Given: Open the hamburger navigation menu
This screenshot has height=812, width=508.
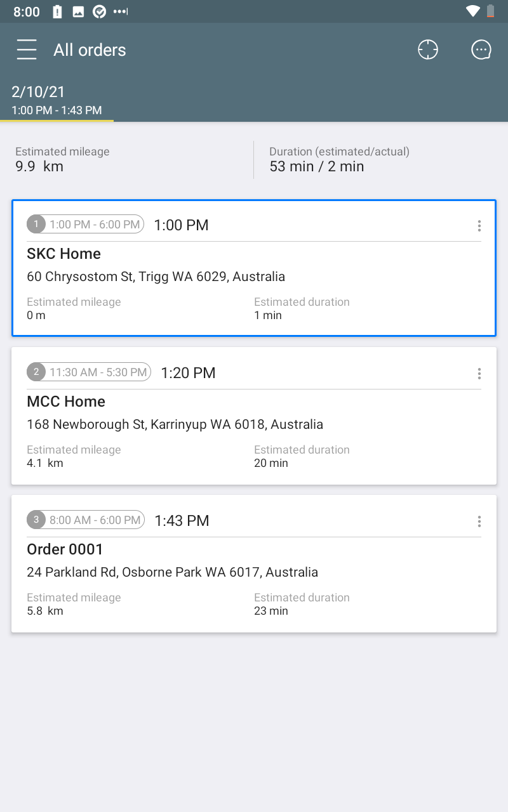Looking at the screenshot, I should pos(27,49).
